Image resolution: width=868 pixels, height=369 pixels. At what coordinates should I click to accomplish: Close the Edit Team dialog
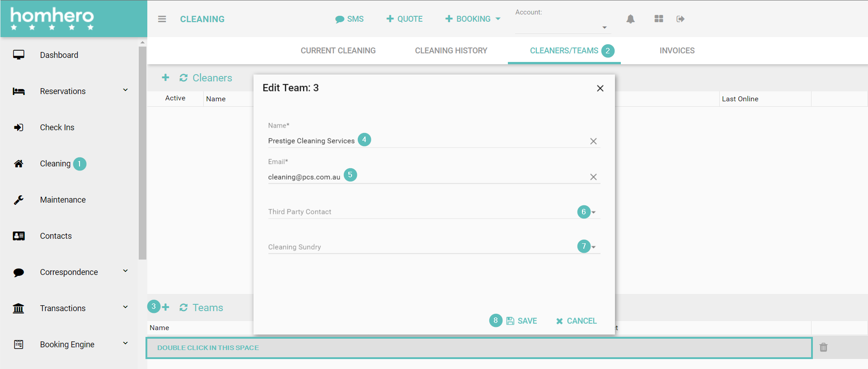tap(600, 88)
